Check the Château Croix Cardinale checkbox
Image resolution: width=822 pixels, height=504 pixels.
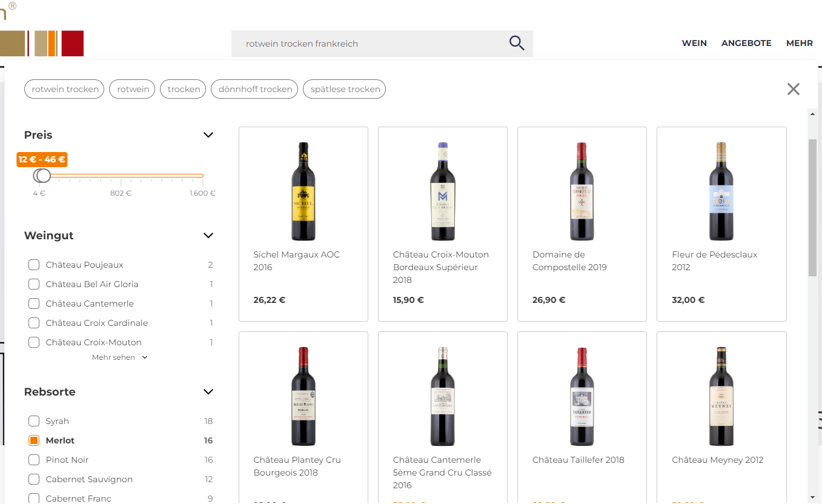[34, 323]
